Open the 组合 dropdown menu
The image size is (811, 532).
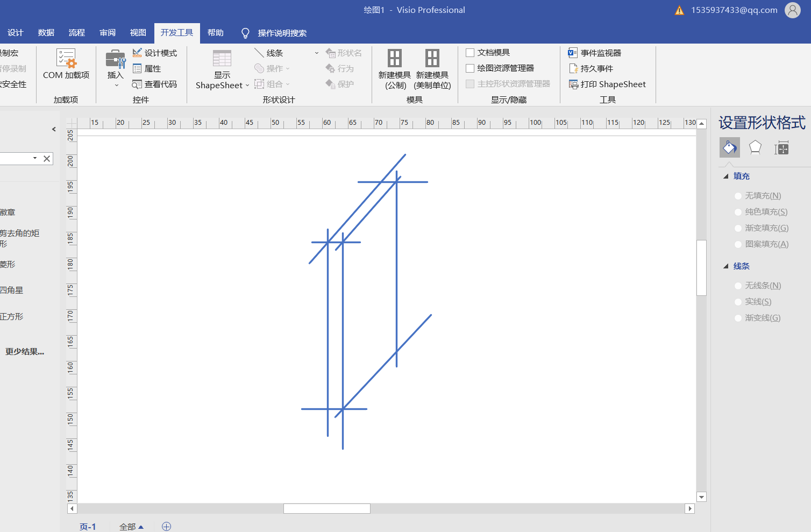289,84
